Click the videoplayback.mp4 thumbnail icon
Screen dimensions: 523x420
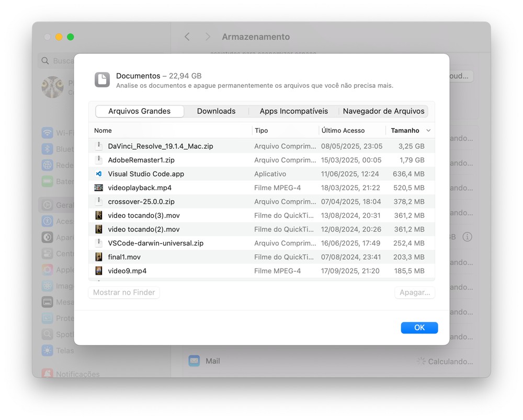98,188
